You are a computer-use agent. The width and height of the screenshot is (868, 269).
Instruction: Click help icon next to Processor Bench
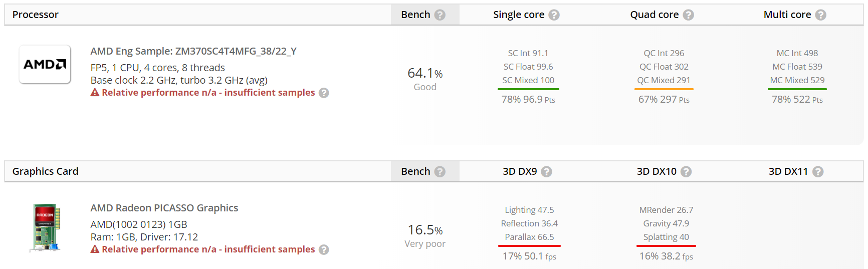[440, 15]
